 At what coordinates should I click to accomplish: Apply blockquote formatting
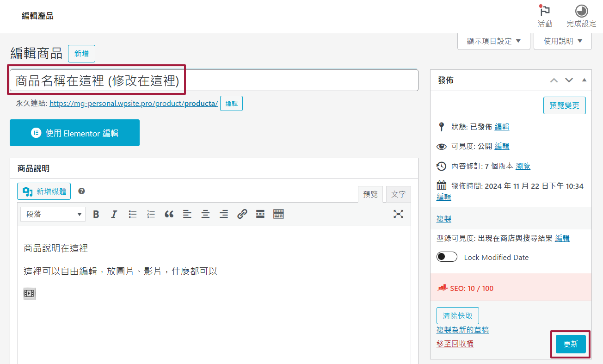click(x=169, y=214)
